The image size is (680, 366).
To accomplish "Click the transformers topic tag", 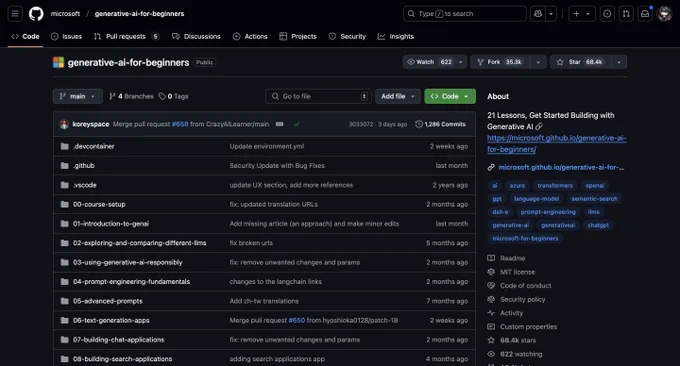I will click(x=555, y=186).
